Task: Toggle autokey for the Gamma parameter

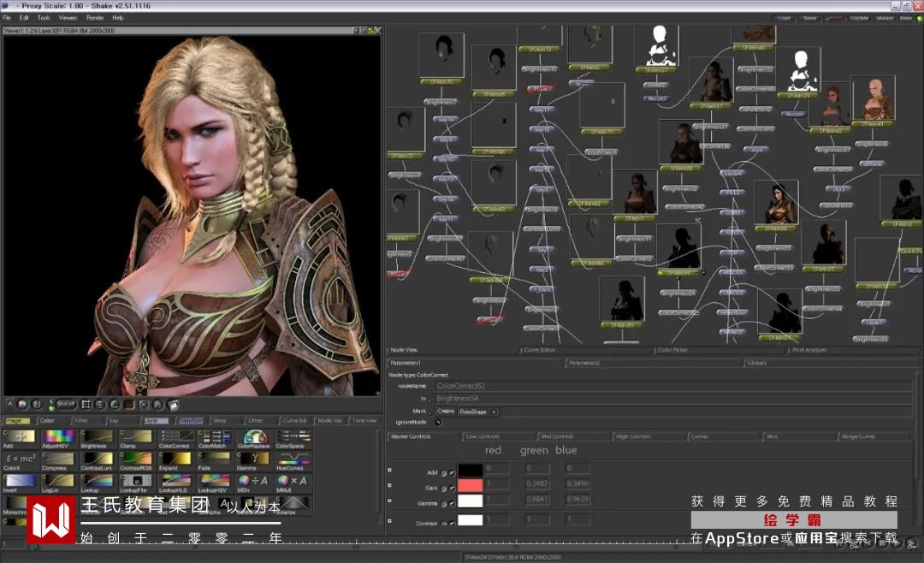Action: click(444, 503)
